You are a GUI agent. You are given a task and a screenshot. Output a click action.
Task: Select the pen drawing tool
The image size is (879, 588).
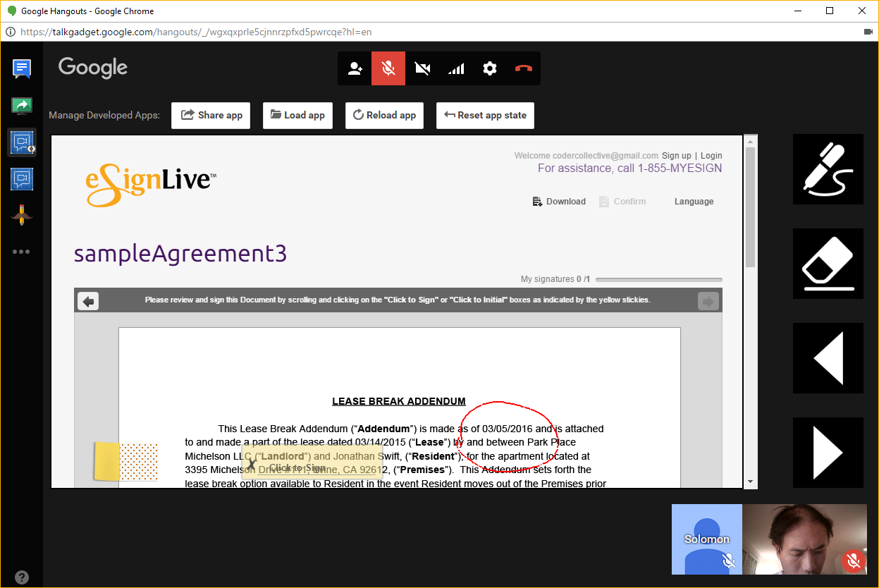pyautogui.click(x=828, y=169)
